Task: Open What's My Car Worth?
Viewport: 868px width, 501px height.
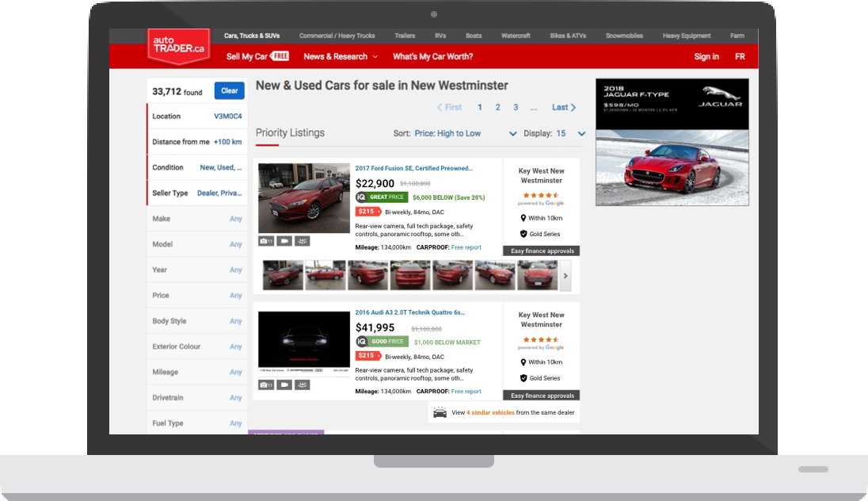Action: pos(433,56)
